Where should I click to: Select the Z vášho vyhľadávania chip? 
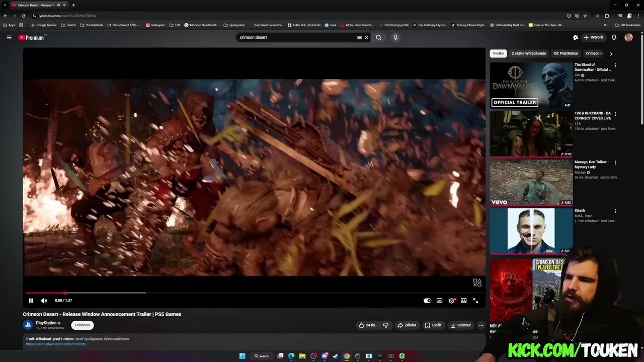(529, 53)
